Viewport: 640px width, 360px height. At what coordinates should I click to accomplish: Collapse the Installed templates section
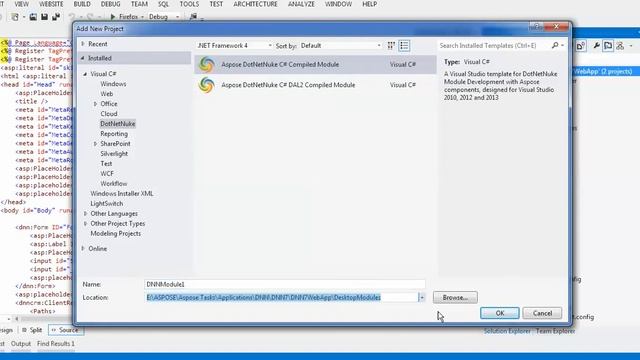tap(83, 58)
